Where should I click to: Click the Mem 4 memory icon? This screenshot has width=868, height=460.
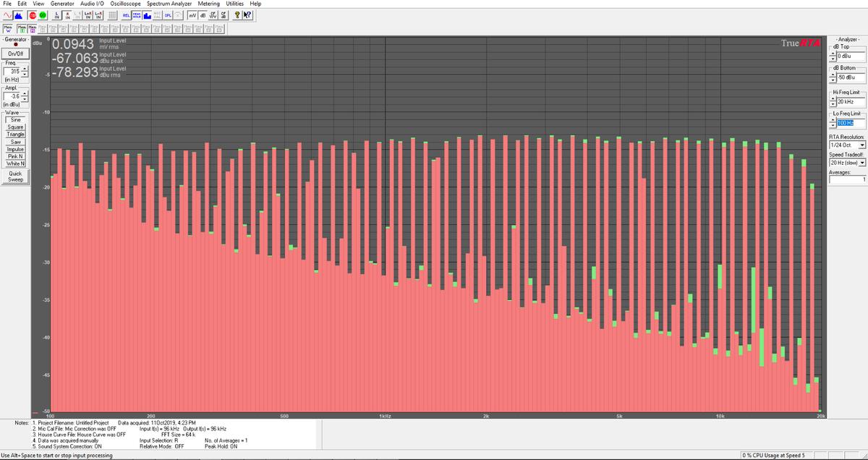[52, 28]
